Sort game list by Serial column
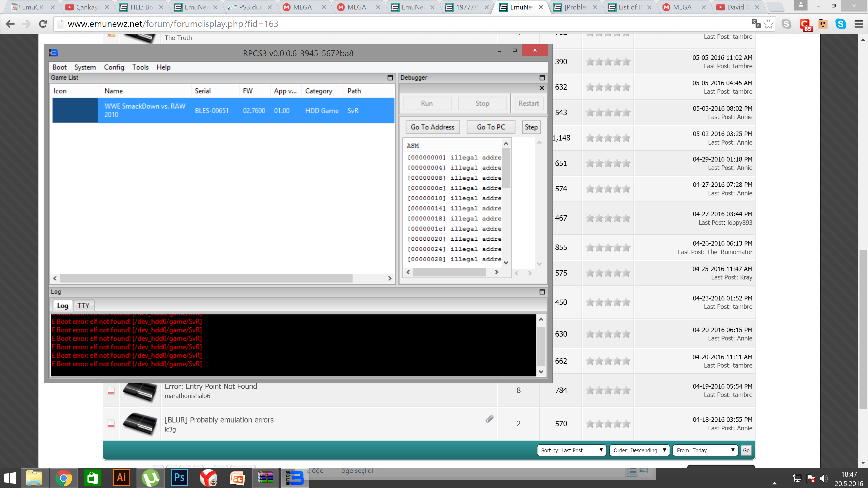Screen dimensions: 868x488 click(215, 91)
